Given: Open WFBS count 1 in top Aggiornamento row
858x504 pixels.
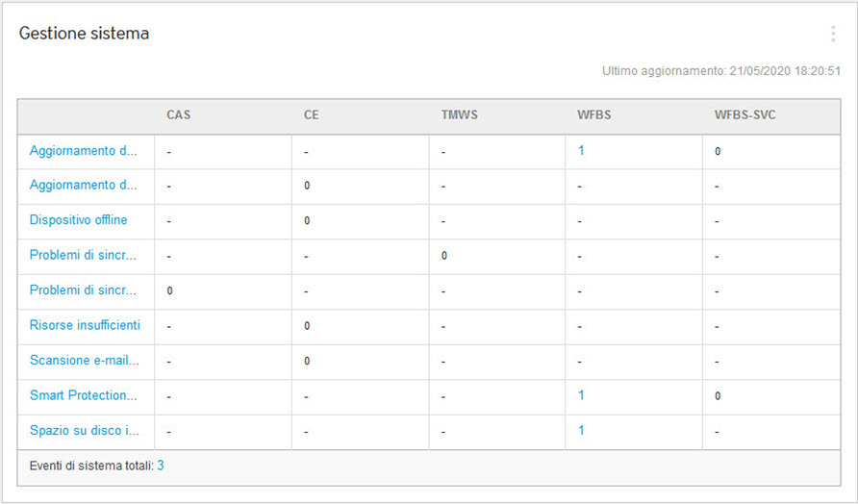Looking at the screenshot, I should (581, 151).
